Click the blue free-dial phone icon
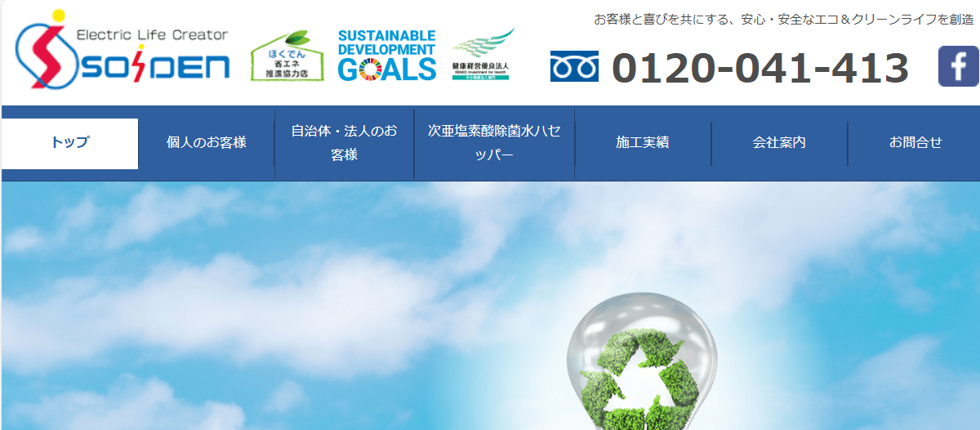980x430 pixels. pyautogui.click(x=574, y=67)
